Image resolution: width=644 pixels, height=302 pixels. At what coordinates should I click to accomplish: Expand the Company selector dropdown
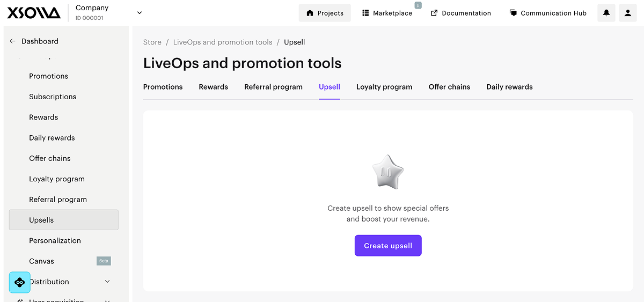pos(140,13)
